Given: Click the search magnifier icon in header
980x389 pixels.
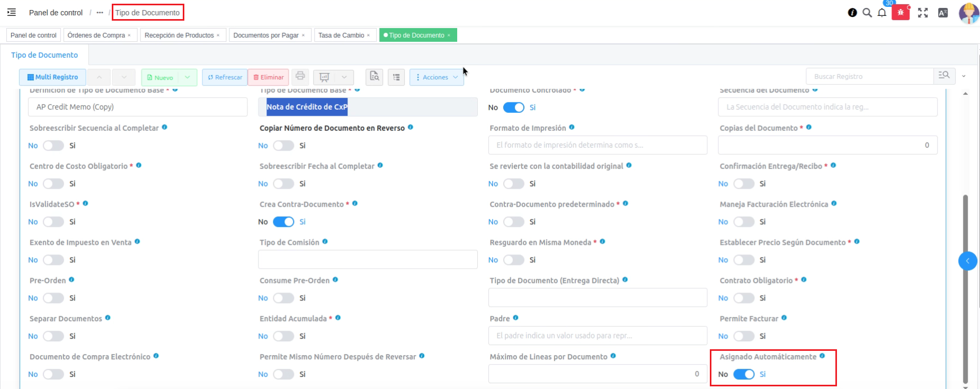Looking at the screenshot, I should (867, 13).
